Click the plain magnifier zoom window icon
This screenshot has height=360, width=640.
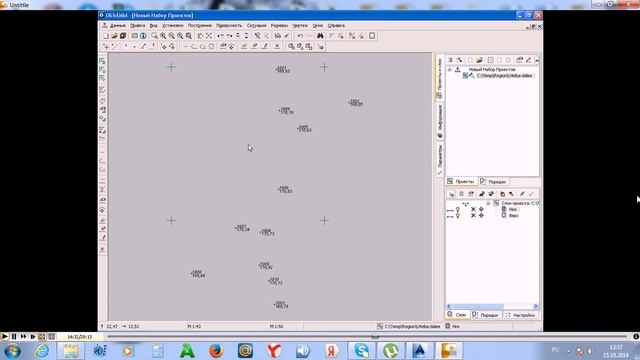[x=154, y=36]
